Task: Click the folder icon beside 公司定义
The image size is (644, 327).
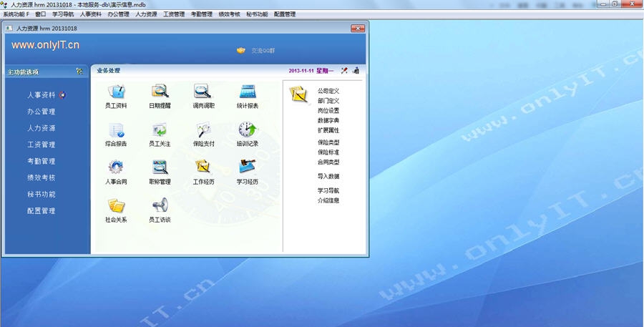Action: coord(298,94)
